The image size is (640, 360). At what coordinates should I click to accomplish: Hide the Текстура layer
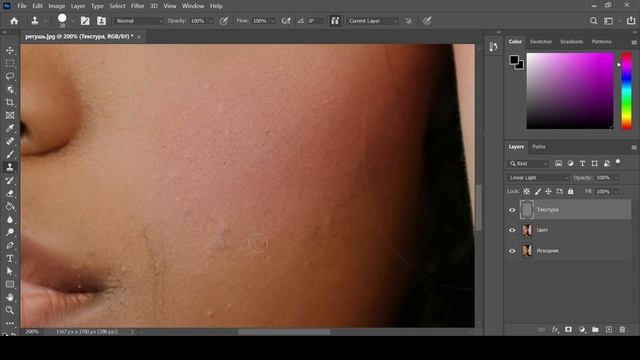512,210
